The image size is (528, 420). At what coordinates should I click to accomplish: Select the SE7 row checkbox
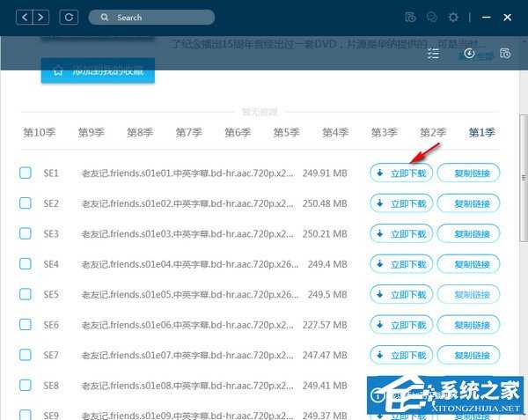(x=26, y=355)
